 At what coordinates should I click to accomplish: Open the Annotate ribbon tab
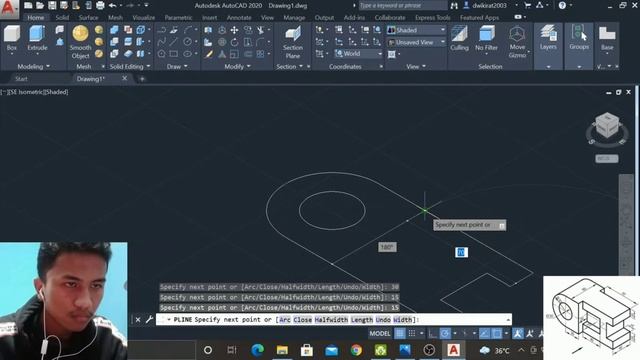pyautogui.click(x=239, y=18)
